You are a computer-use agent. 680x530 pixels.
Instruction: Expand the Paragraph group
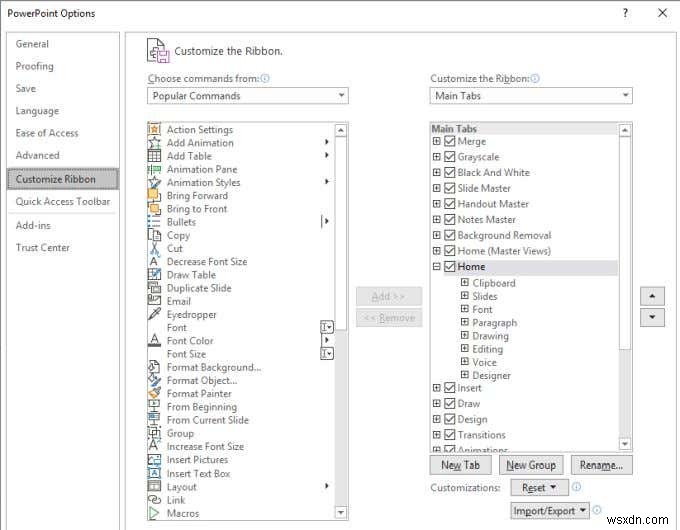pos(464,322)
